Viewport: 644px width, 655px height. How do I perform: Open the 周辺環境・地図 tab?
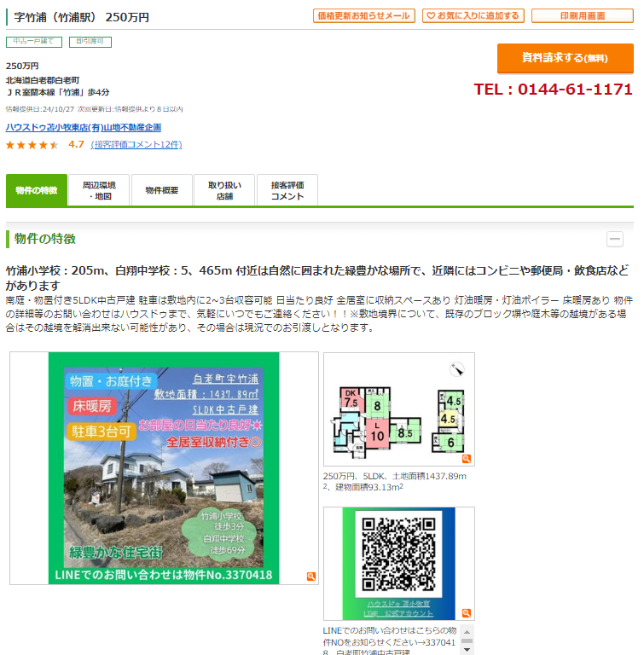[99, 190]
